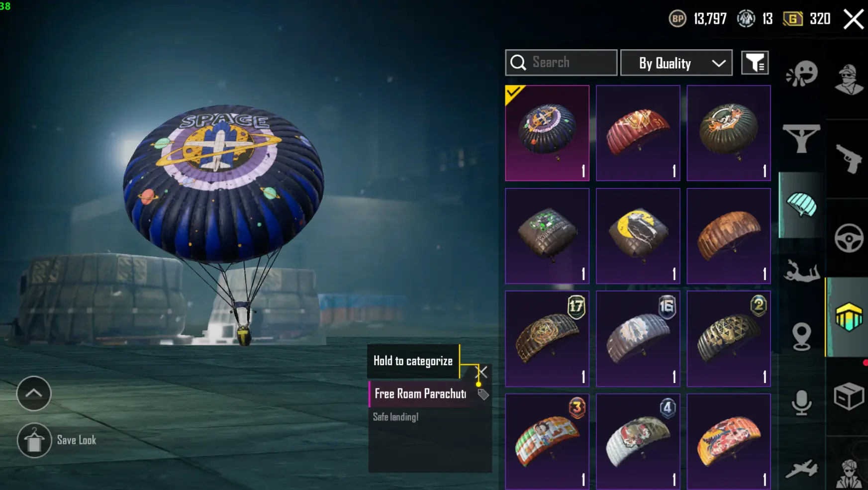868x490 pixels.
Task: Select the yellow moon parachute thumbnail
Action: pos(638,236)
